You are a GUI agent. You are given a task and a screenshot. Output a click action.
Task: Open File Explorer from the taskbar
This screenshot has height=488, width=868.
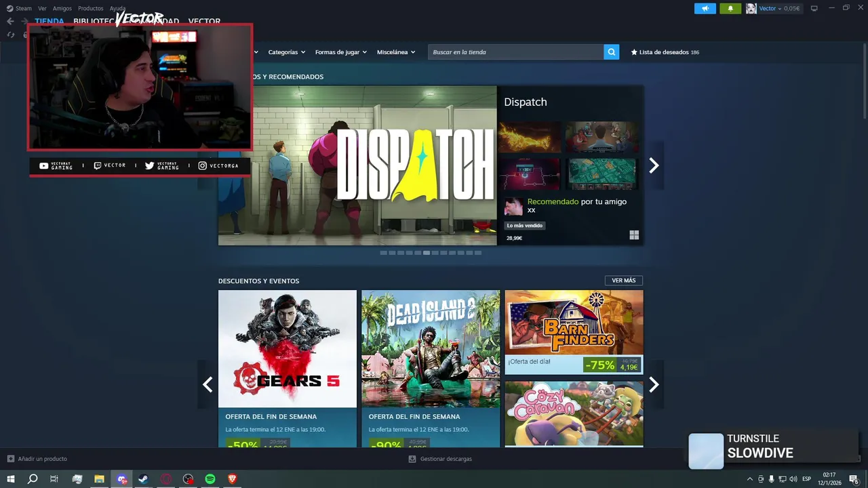(x=99, y=479)
